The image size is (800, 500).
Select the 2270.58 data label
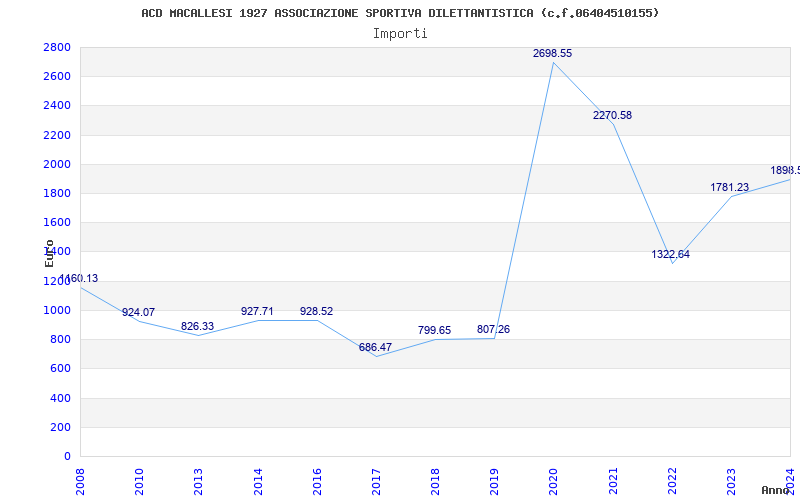pyautogui.click(x=612, y=115)
